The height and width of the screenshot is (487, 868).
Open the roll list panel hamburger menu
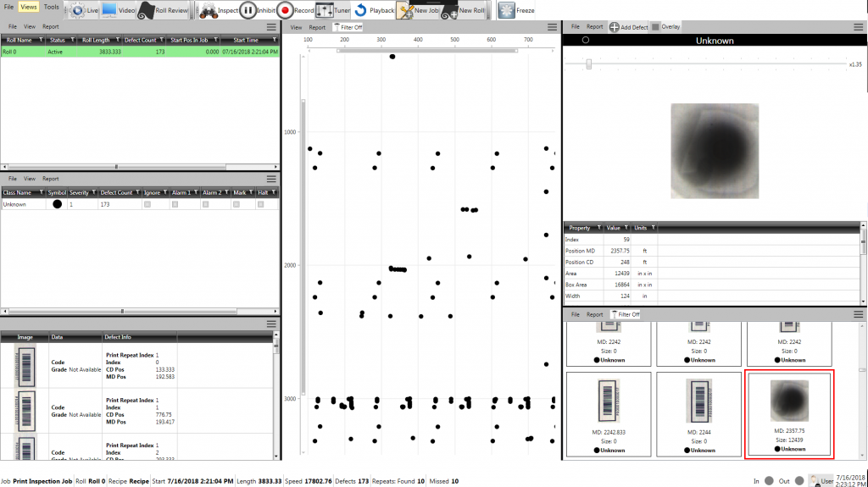pos(270,27)
